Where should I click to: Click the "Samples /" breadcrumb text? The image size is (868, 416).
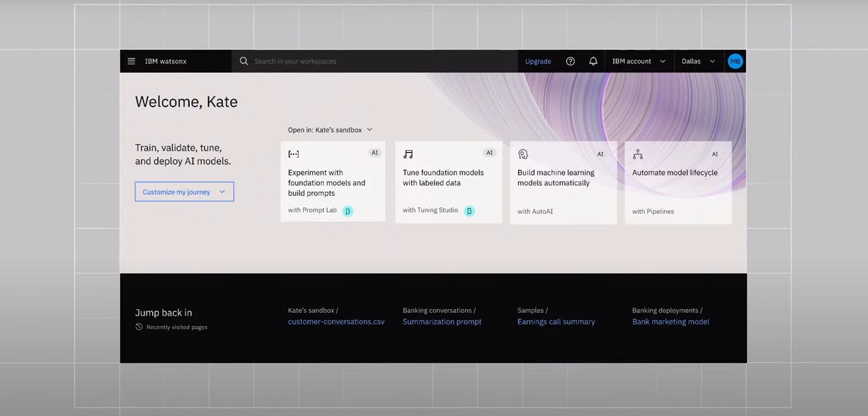(532, 311)
